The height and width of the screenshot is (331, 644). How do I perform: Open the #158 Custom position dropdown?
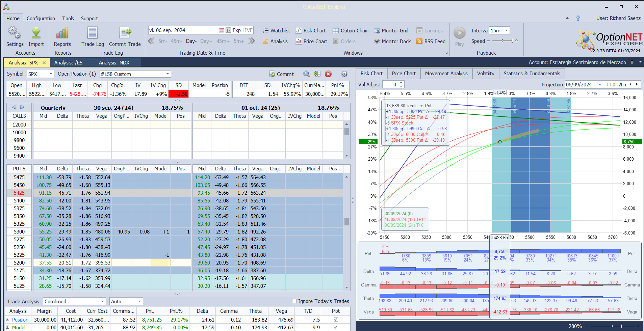pos(168,74)
